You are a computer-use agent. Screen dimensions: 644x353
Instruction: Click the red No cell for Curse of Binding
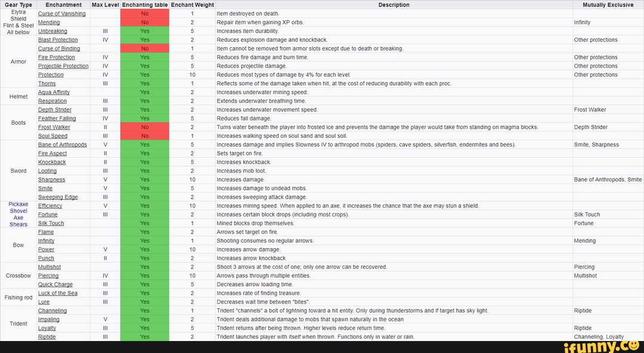[144, 48]
